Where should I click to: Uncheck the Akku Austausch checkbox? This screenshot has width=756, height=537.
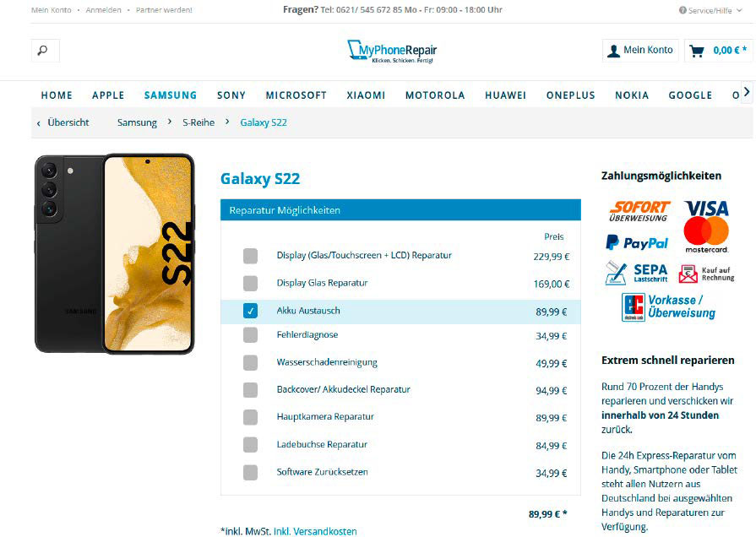click(250, 311)
